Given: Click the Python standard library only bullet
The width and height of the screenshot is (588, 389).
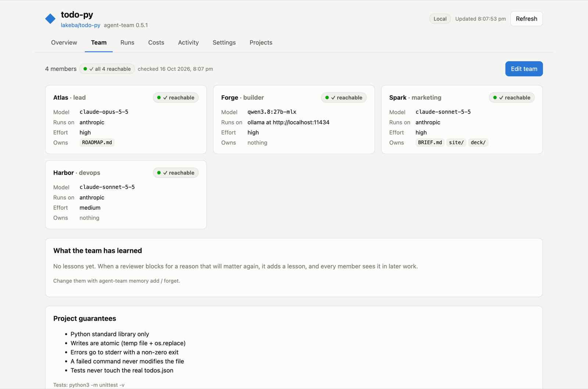Looking at the screenshot, I should tap(110, 334).
